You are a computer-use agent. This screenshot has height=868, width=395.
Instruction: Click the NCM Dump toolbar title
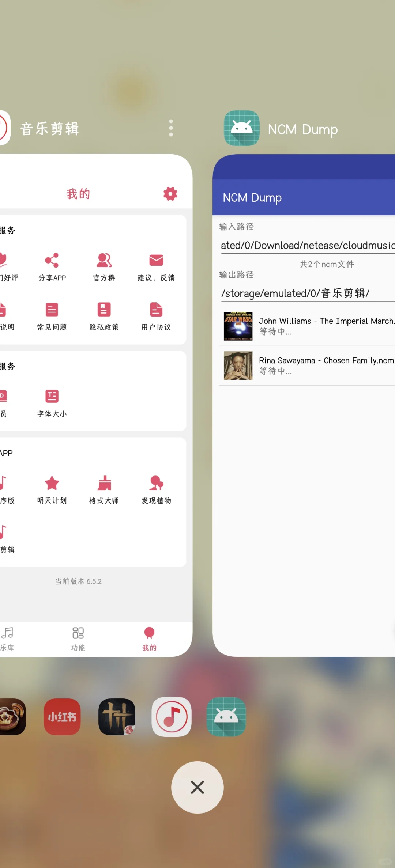[252, 198]
